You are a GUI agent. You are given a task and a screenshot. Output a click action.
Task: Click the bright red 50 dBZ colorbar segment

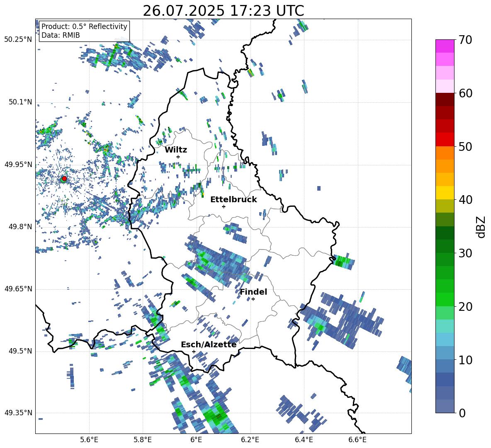click(x=445, y=140)
